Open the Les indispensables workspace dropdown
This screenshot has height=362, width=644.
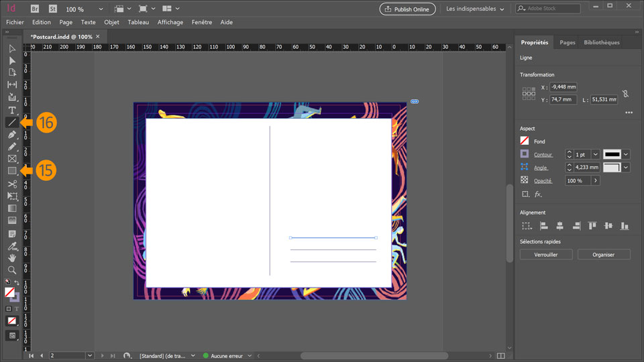(x=475, y=9)
